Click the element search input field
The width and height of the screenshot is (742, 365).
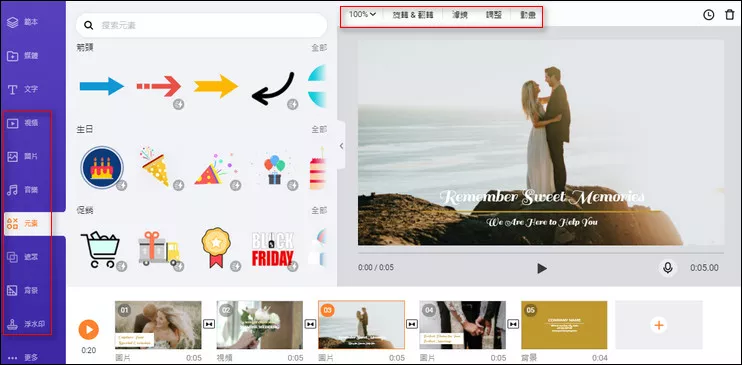[202, 25]
